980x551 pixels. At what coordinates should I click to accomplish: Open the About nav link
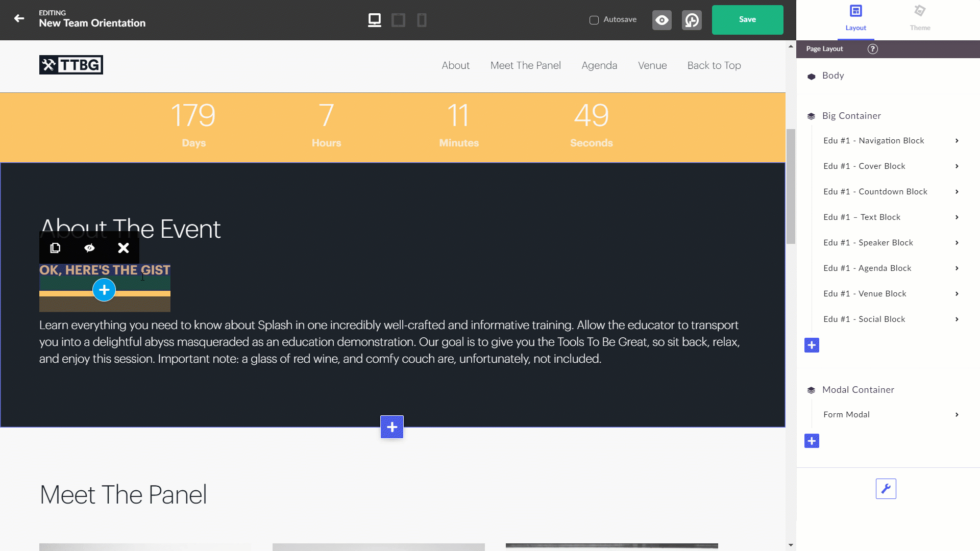(x=455, y=65)
